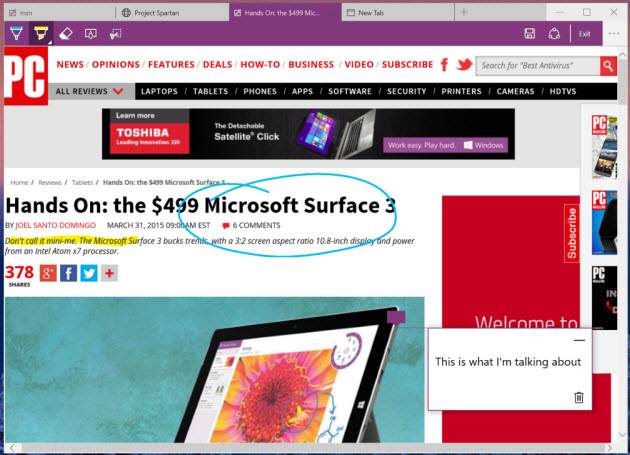The width and height of the screenshot is (630, 455).
Task: Open the SECURITY reviews category
Action: point(406,91)
